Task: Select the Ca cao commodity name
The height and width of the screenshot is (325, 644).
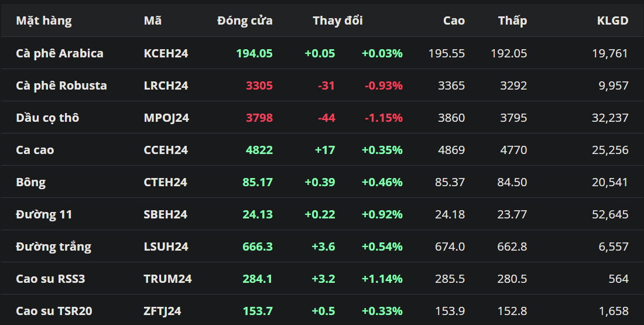Action: point(35,150)
